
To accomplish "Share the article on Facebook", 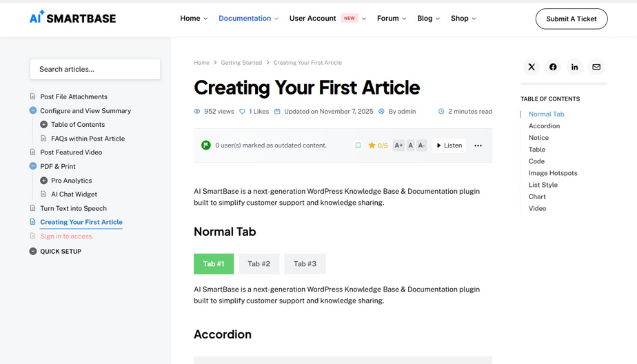I will tap(553, 67).
